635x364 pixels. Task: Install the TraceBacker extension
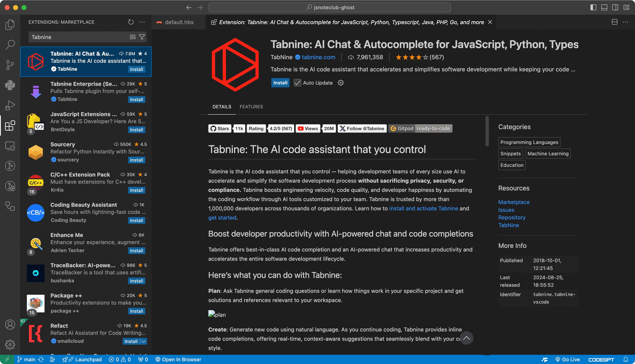click(136, 281)
